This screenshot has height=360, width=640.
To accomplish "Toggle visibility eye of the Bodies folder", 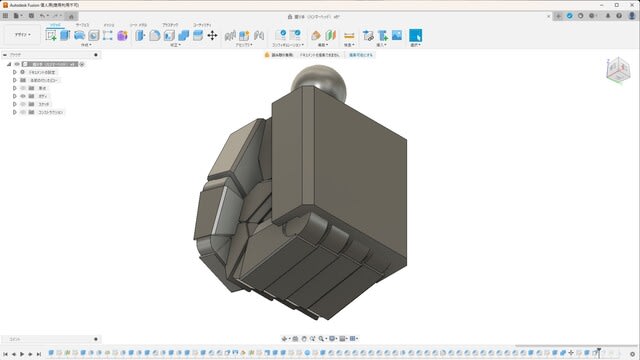I will point(23,96).
